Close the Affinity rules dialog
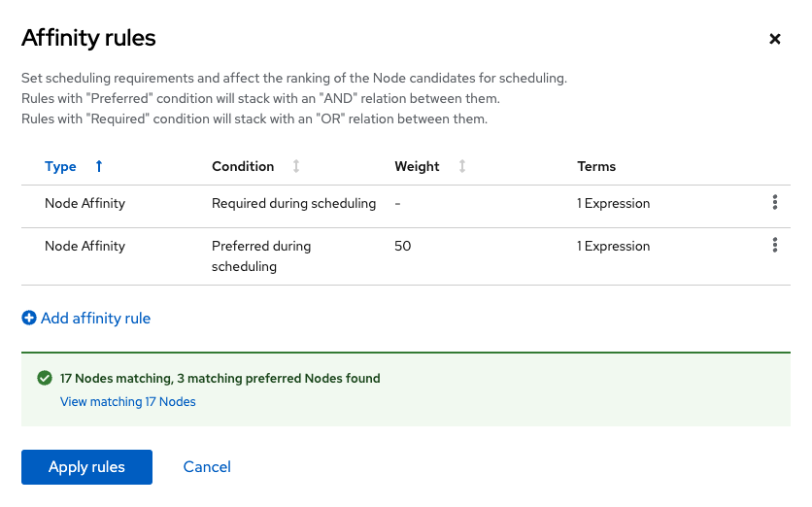The width and height of the screenshot is (812, 507). coord(775,39)
